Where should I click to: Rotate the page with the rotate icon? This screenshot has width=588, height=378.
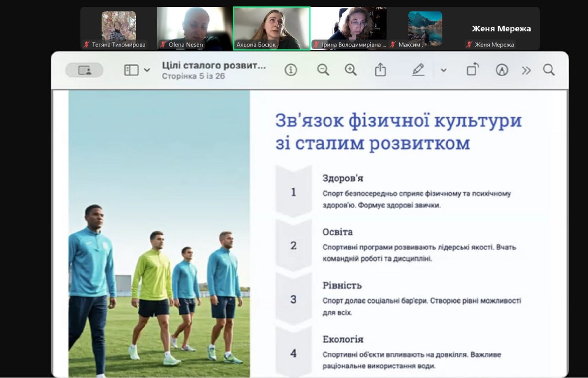coord(472,70)
